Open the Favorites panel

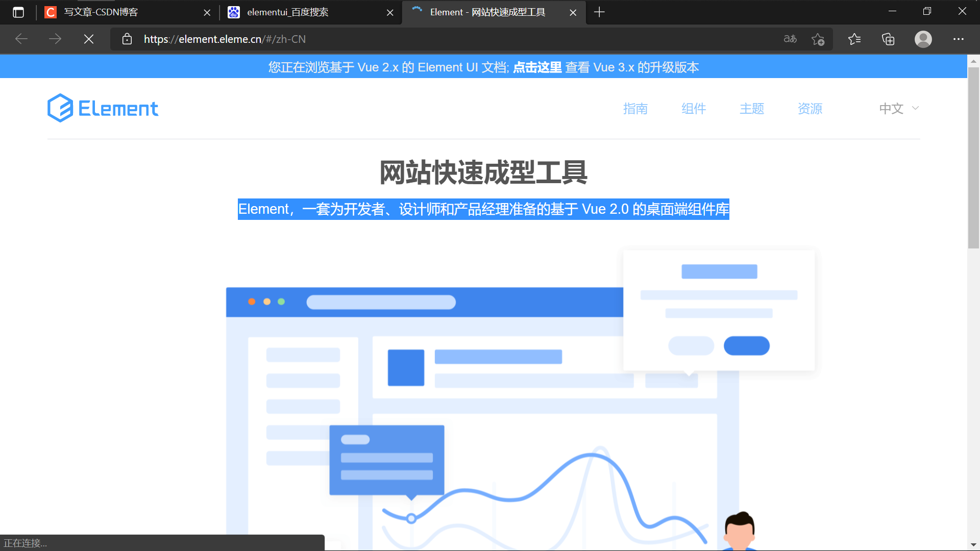point(854,39)
